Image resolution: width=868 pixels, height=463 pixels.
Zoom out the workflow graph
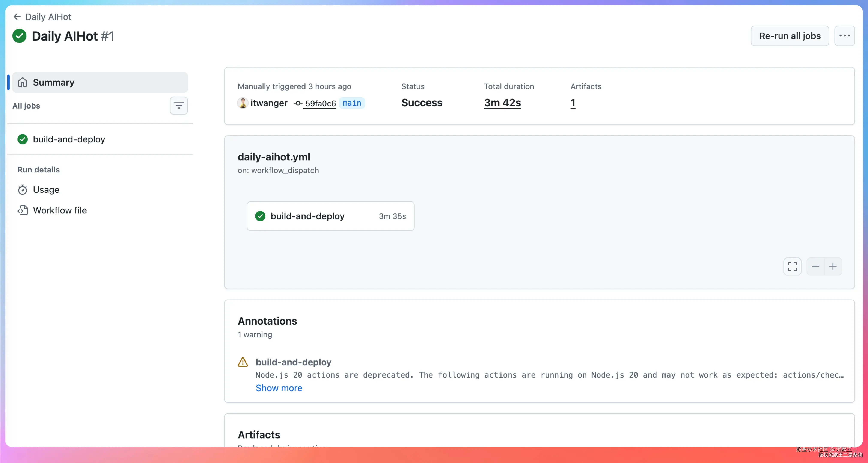click(815, 266)
